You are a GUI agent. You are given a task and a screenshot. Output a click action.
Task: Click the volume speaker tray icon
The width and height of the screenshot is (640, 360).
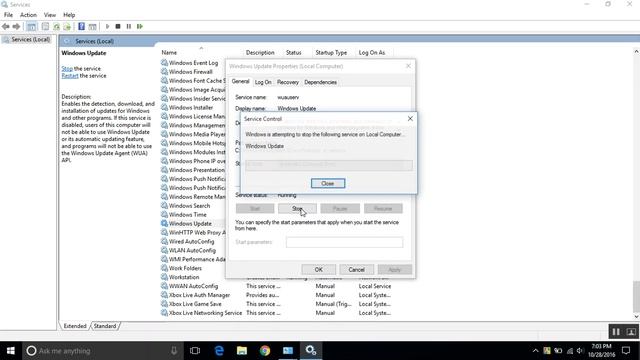[x=580, y=351]
